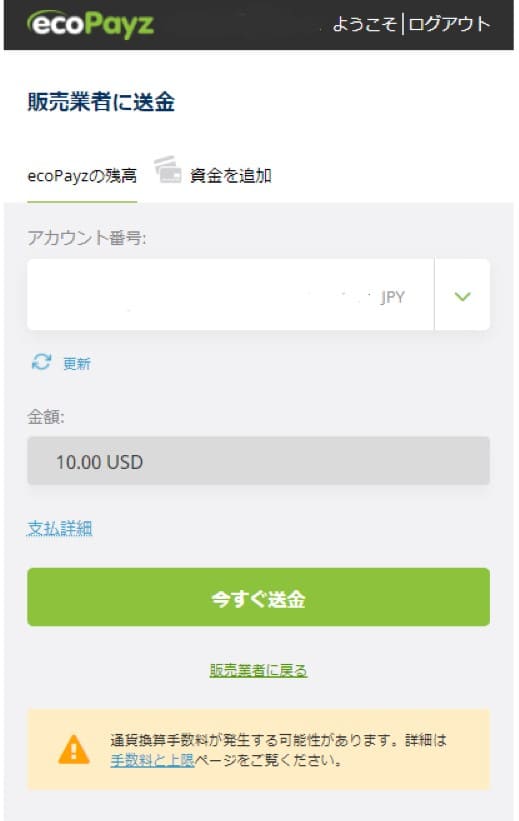The height and width of the screenshot is (821, 519).
Task: Click the credit card icon beside 資金を追加
Action: point(168,169)
